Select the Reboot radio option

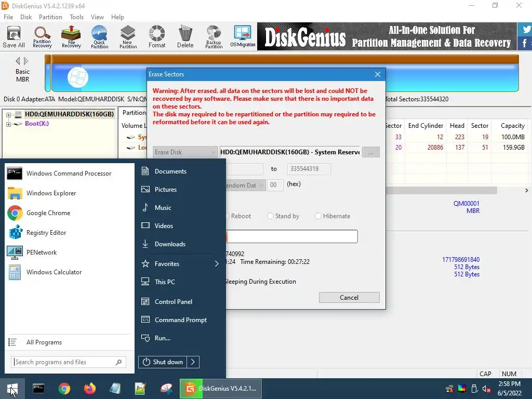pos(239,216)
